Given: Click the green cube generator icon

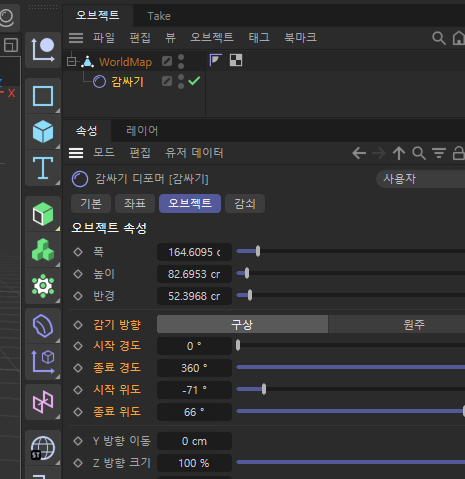Looking at the screenshot, I should [x=43, y=214].
